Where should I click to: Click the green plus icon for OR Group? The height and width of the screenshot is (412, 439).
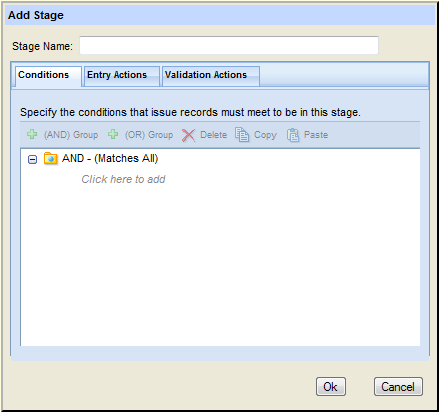point(113,134)
